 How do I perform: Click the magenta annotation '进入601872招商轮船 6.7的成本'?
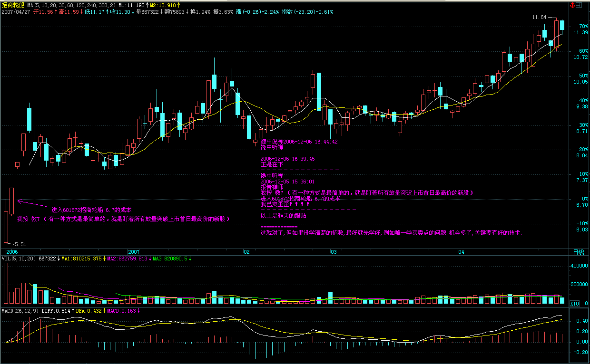pos(91,210)
